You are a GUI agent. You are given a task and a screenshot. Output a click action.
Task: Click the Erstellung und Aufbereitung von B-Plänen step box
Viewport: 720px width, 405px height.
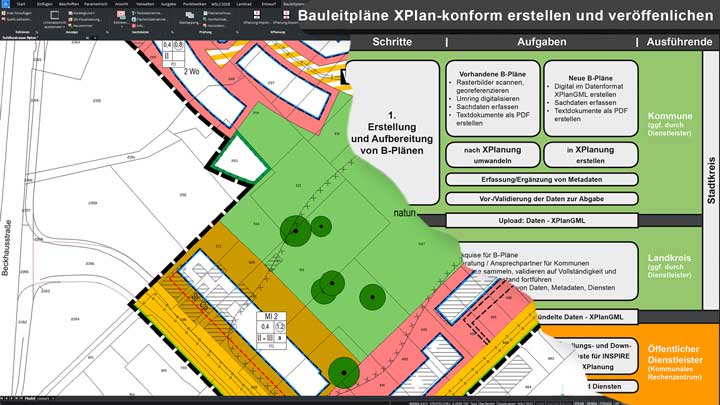[x=392, y=132]
